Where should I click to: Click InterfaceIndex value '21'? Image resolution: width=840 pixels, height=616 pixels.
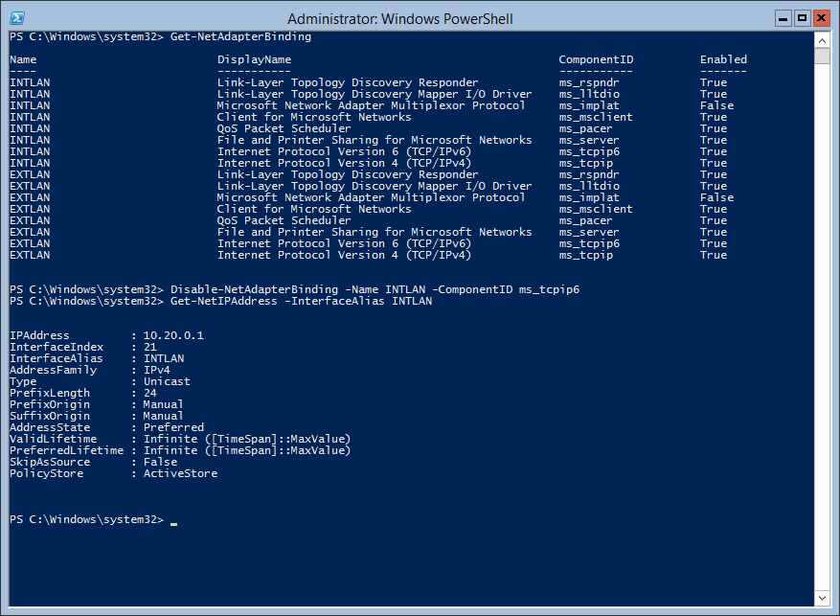coord(150,347)
